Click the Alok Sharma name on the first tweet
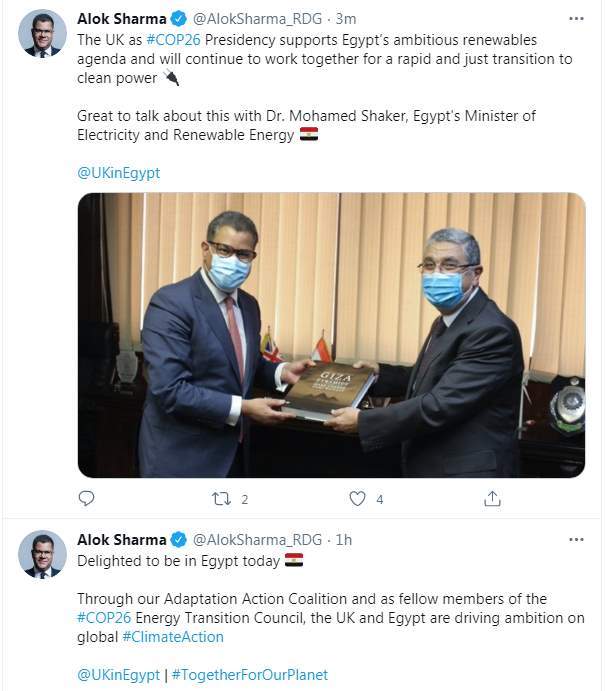Screen dimensions: 606x691 (122, 19)
